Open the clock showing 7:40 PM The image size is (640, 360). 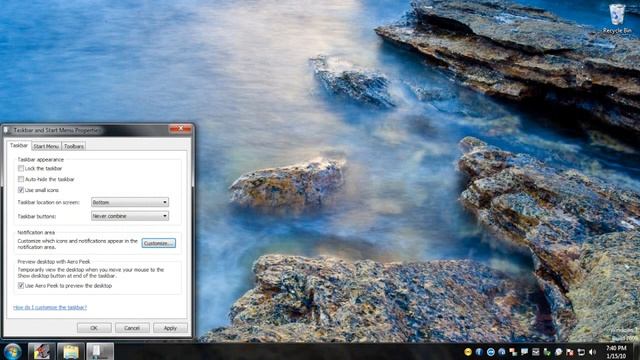point(616,352)
